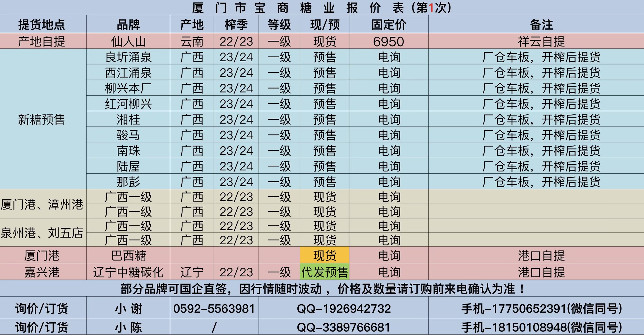
Task: Select the 良圻涌泉 brand cell
Action: coord(128,57)
